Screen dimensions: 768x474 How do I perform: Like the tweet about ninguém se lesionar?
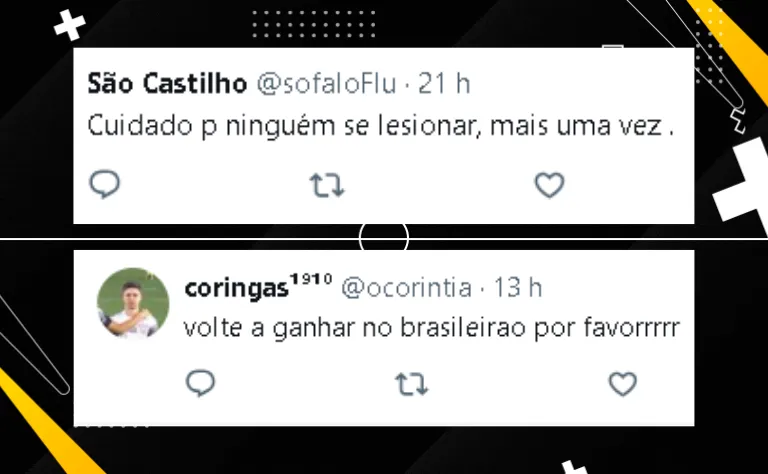(549, 185)
